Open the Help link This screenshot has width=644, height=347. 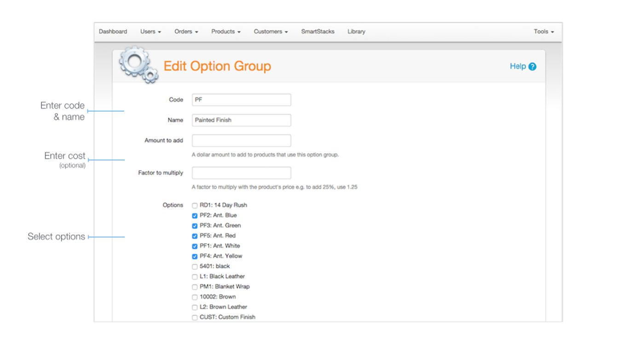[517, 66]
